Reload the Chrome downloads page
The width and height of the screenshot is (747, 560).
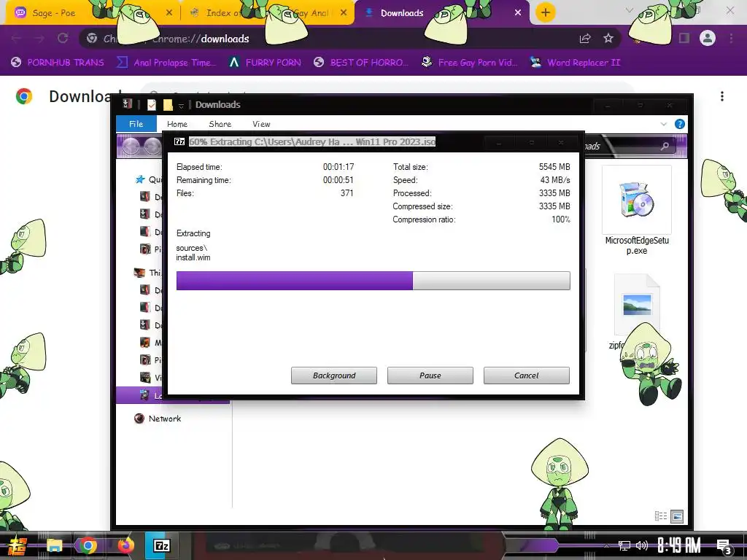(63, 38)
